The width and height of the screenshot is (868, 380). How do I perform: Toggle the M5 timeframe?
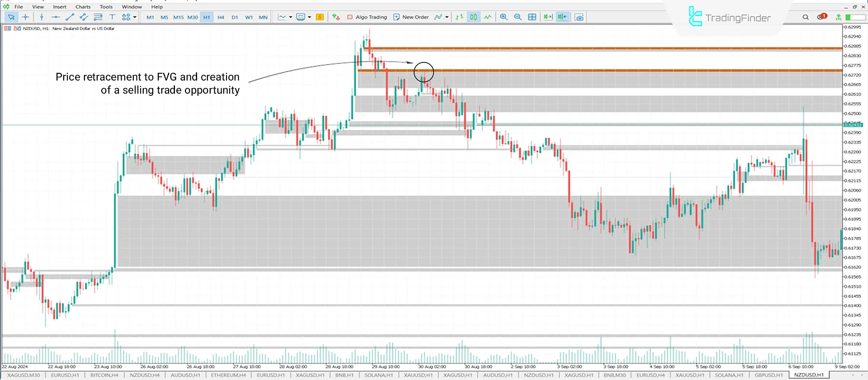(164, 17)
